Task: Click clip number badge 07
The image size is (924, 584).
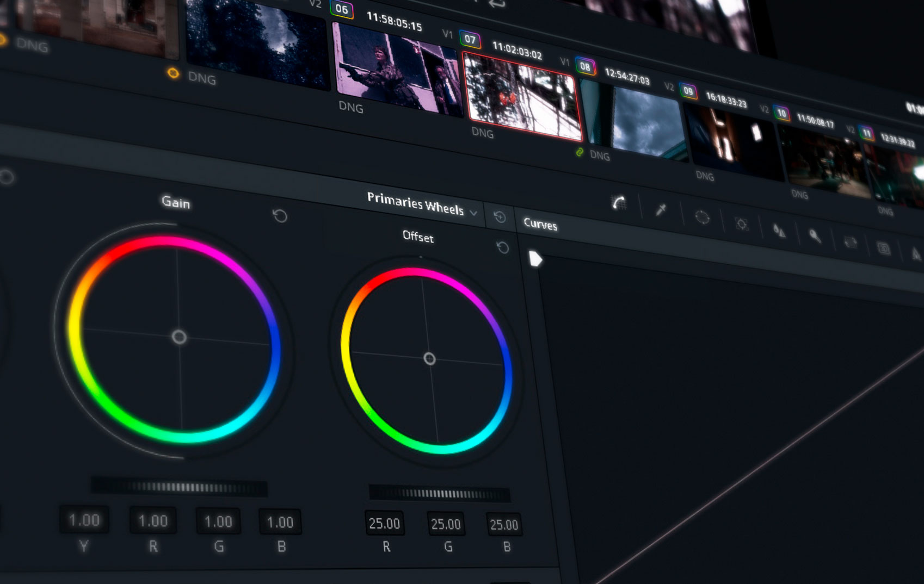Action: coord(470,39)
